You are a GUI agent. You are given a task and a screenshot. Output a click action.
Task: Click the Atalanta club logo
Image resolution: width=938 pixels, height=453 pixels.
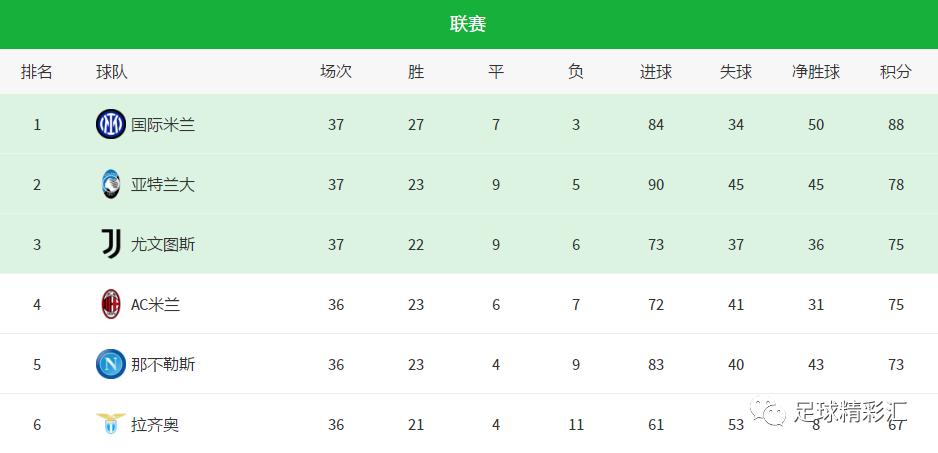tap(110, 184)
